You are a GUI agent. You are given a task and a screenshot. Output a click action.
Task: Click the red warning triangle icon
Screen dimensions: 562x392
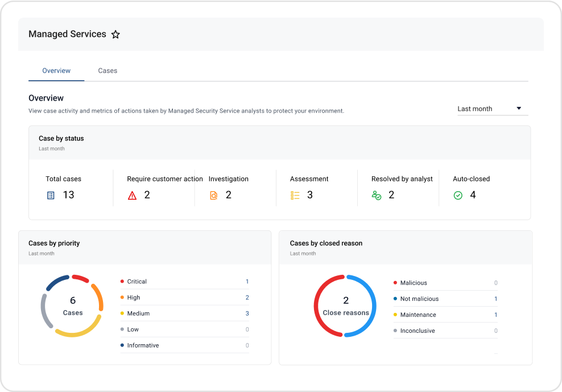(x=133, y=196)
